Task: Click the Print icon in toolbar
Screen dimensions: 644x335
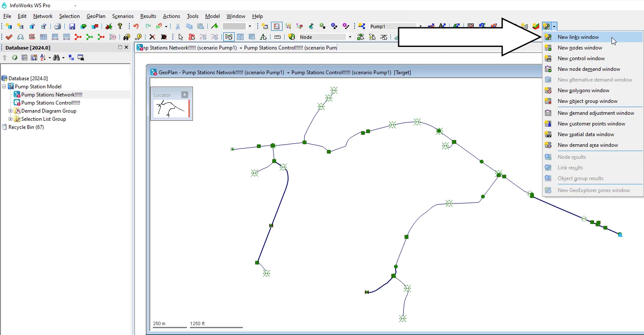Action: (x=57, y=26)
